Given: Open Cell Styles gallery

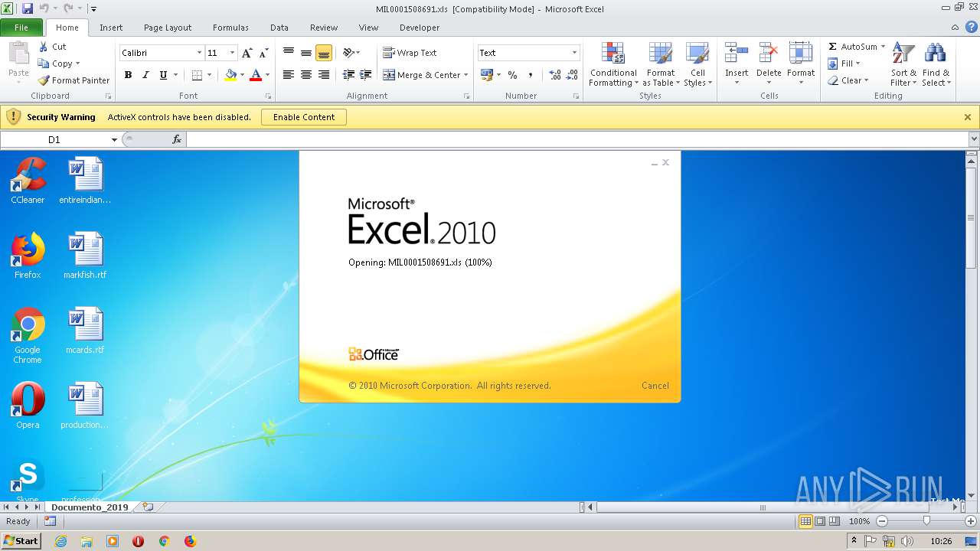Looking at the screenshot, I should (x=697, y=65).
